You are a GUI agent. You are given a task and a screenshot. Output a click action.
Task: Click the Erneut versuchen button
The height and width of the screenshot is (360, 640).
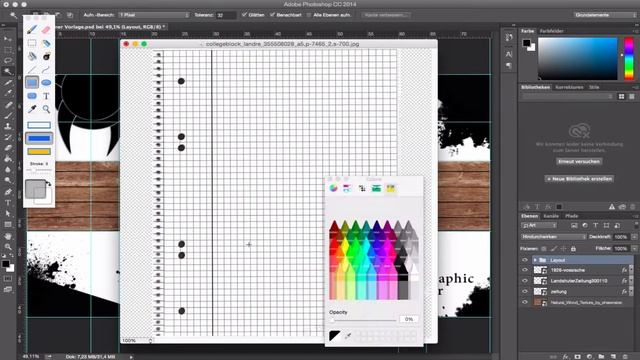coord(579,162)
